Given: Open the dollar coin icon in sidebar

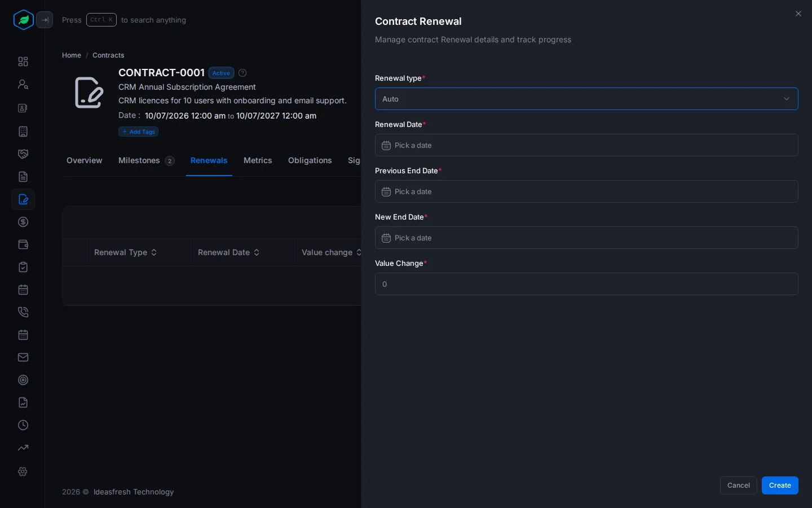Looking at the screenshot, I should pos(23,222).
